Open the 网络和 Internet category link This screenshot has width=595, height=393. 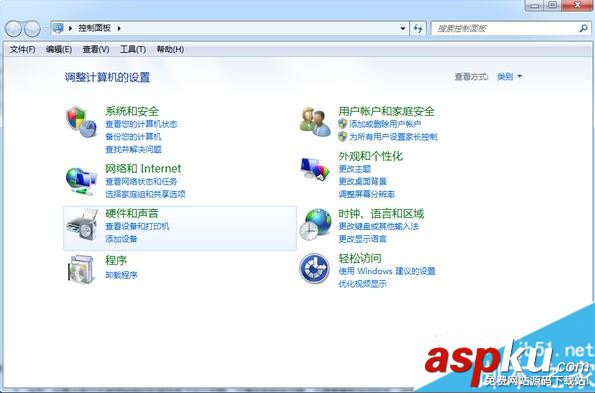coord(143,168)
